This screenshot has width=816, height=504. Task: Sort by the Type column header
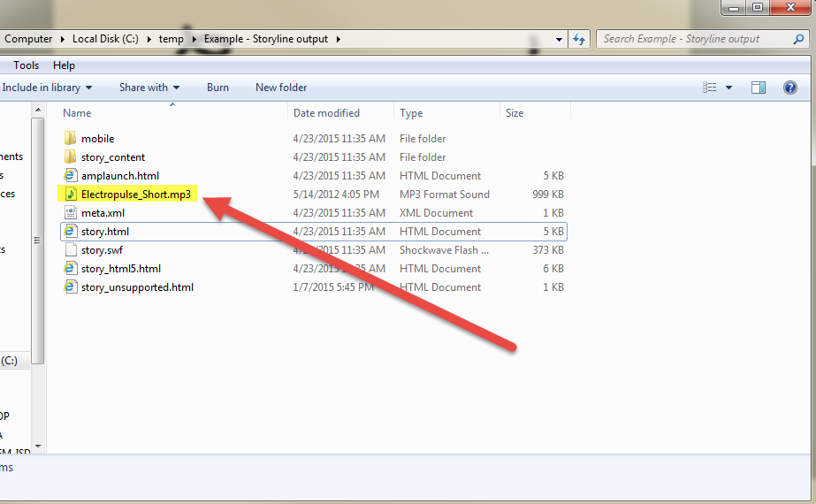click(411, 113)
